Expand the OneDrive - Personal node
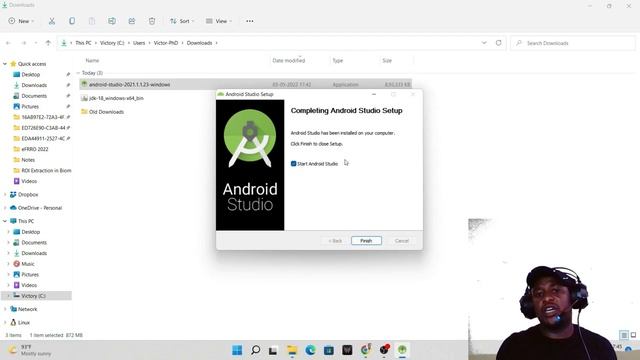The image size is (640, 360). coord(5,208)
